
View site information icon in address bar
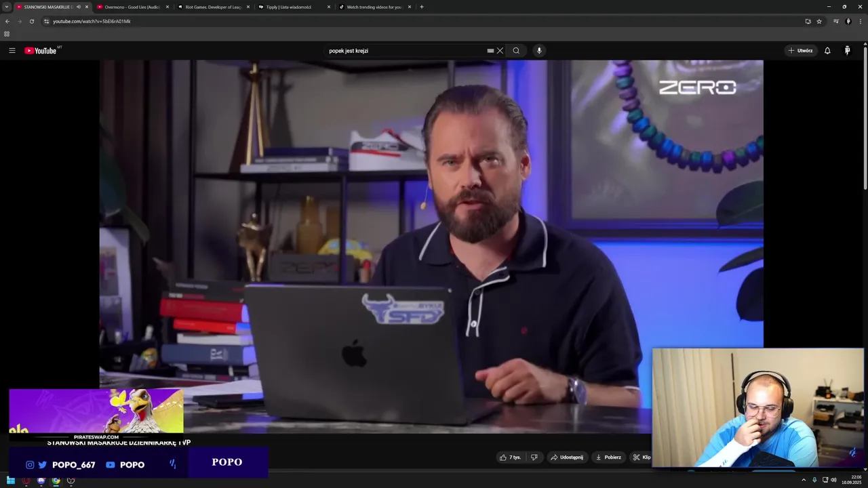pyautogui.click(x=46, y=21)
